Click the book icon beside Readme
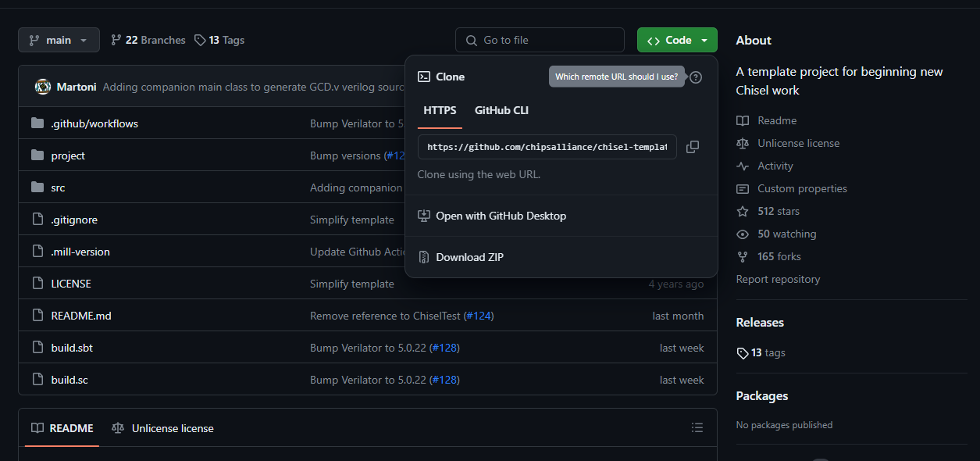The image size is (980, 461). click(x=743, y=120)
